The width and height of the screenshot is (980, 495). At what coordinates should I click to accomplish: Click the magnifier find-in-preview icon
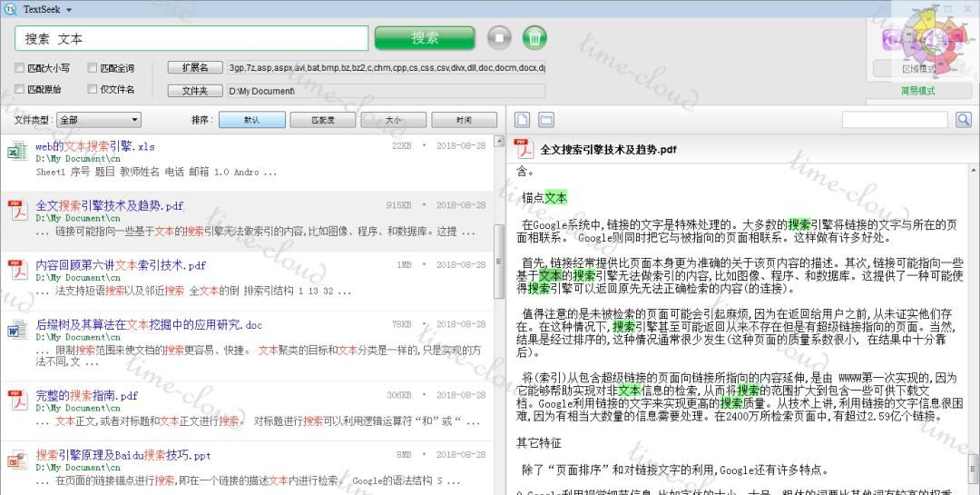pos(963,120)
